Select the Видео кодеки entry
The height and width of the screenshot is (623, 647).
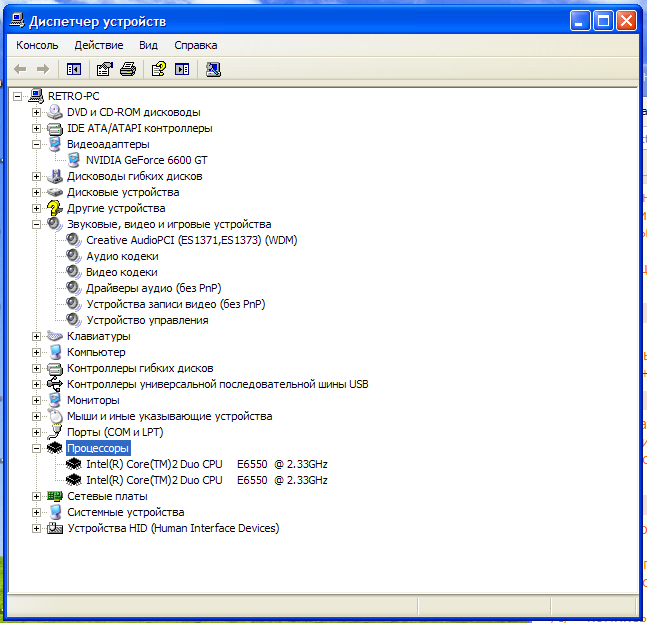pos(122,272)
